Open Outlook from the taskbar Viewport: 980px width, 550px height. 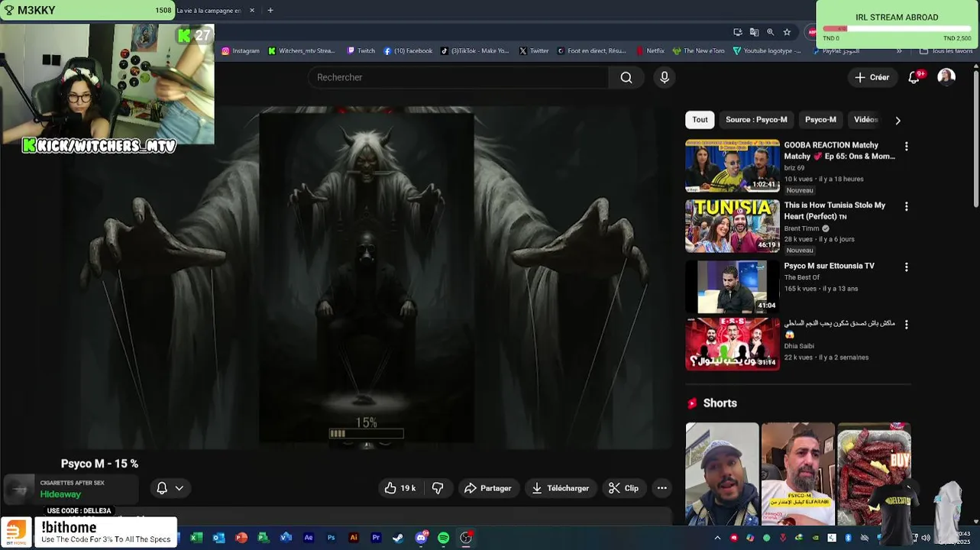click(219, 538)
